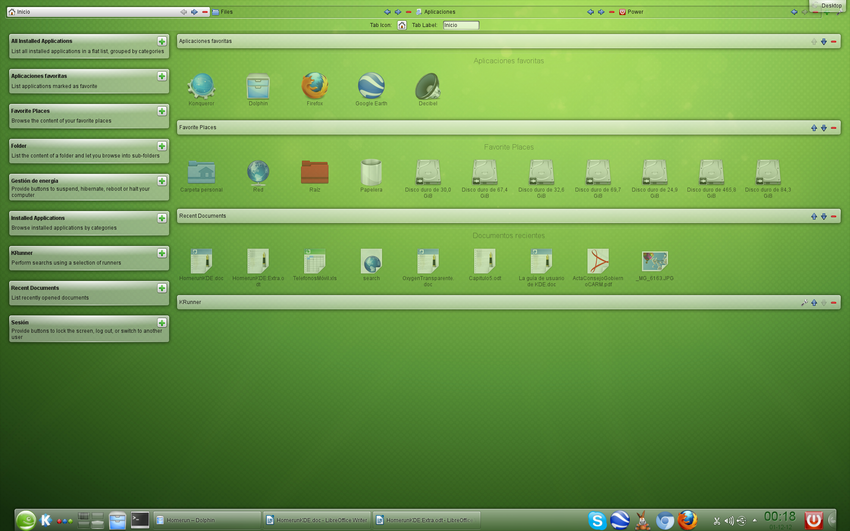
Task: Launch Dolphin from Aplicaciones favoritas
Action: [258, 87]
